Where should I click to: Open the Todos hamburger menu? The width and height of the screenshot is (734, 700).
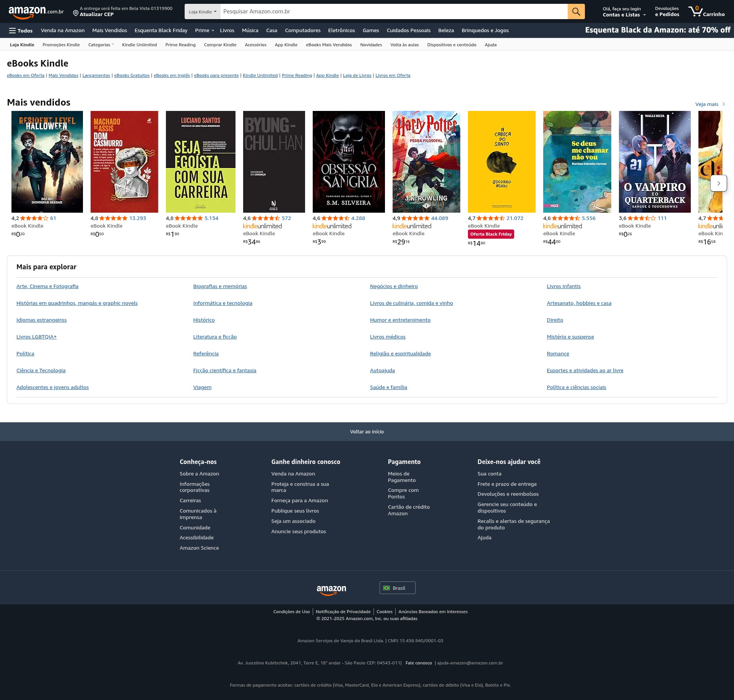(21, 31)
